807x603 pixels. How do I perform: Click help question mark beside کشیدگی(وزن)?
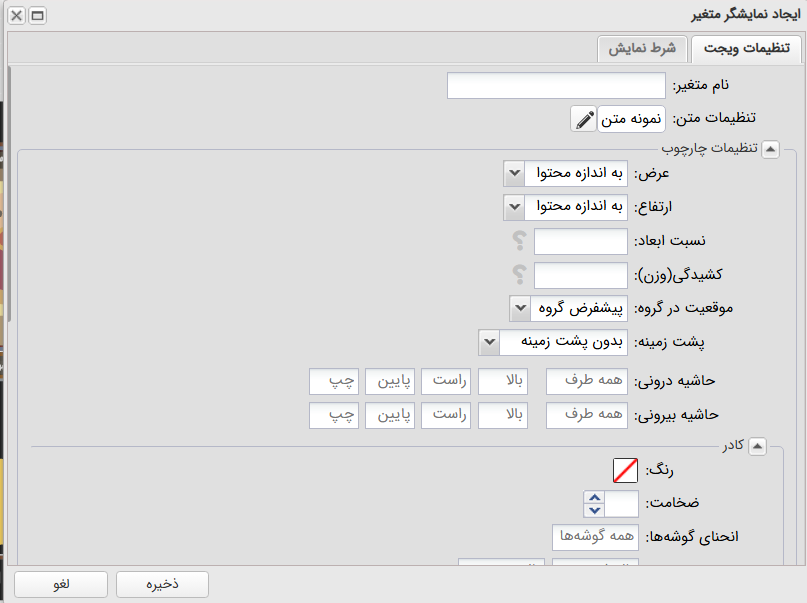coord(519,275)
